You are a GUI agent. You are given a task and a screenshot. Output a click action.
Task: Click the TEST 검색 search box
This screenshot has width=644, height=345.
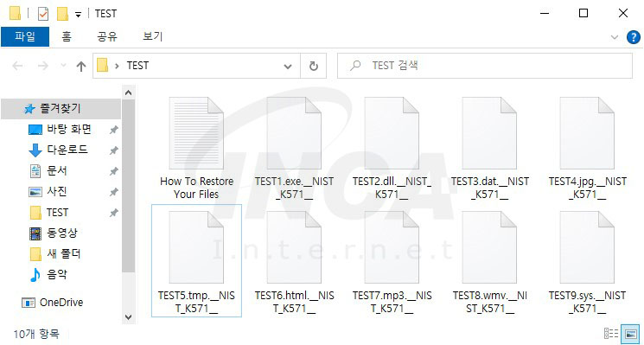click(485, 66)
